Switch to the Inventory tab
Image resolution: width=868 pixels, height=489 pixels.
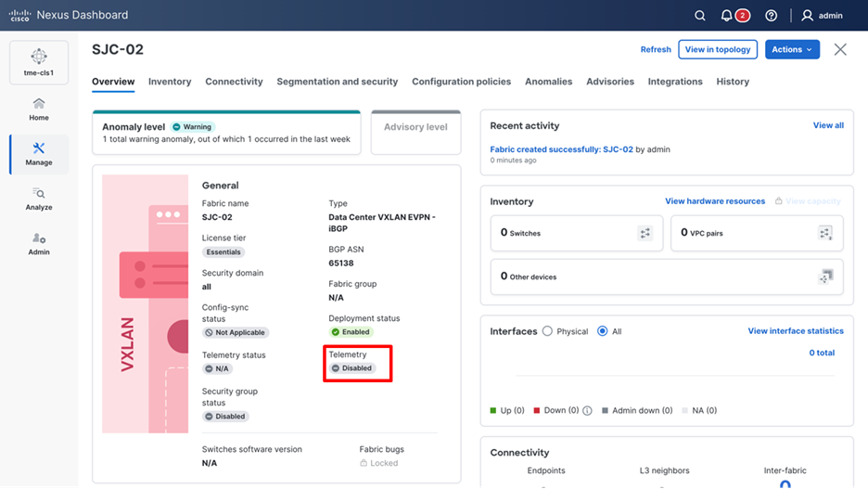(170, 82)
